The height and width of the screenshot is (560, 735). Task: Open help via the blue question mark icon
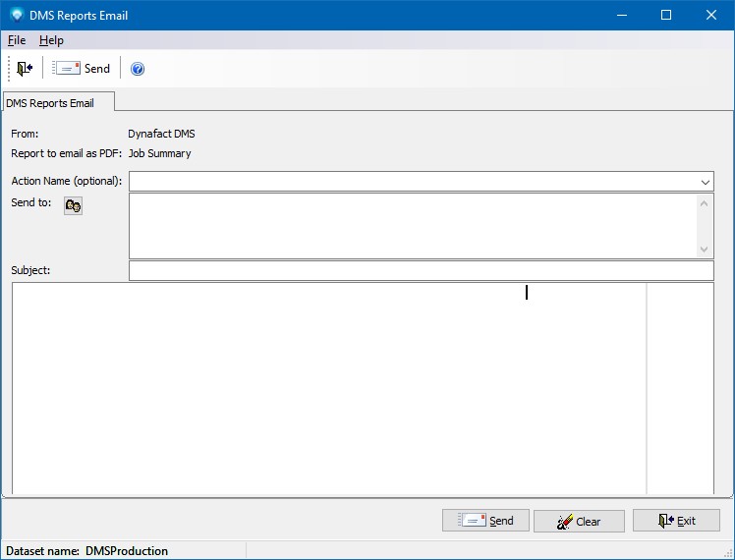138,69
